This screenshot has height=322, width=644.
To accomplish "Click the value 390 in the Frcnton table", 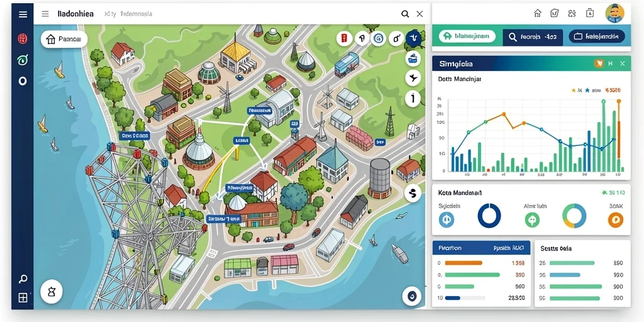I will point(519,275).
